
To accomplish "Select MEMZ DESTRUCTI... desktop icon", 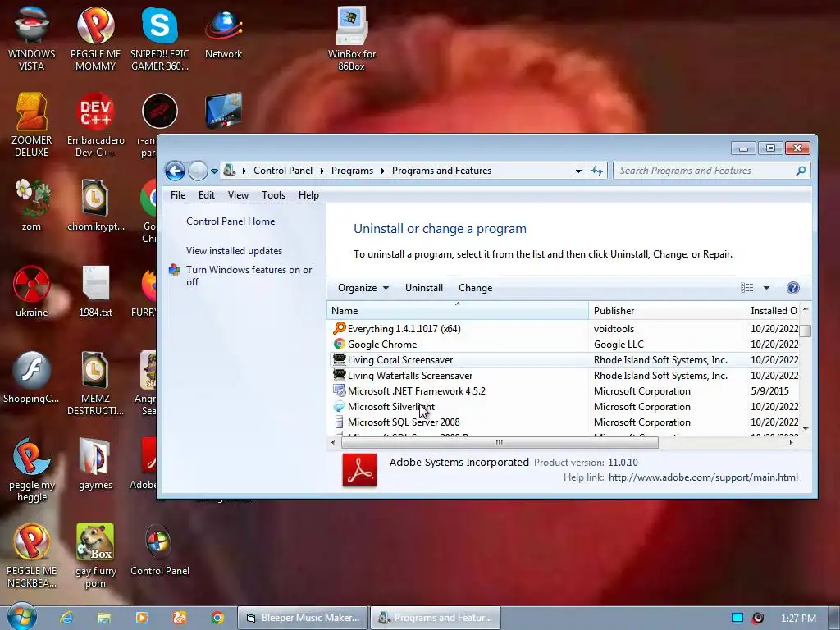I will (95, 383).
